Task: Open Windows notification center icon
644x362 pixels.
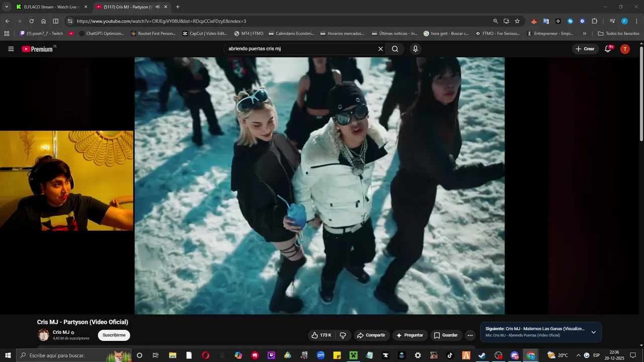Action: pos(633,355)
